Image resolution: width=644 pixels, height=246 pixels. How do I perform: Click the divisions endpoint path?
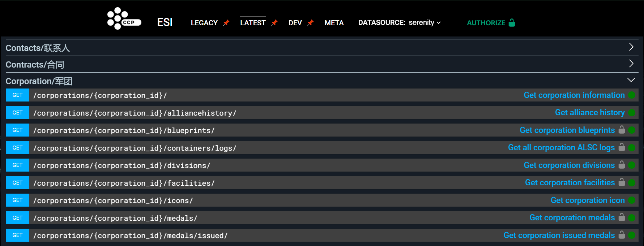122,165
